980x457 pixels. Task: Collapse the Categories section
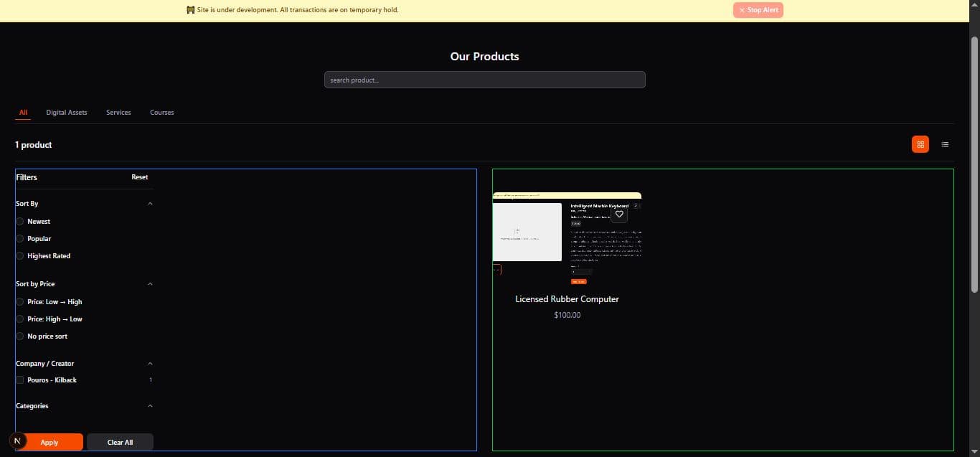point(150,406)
